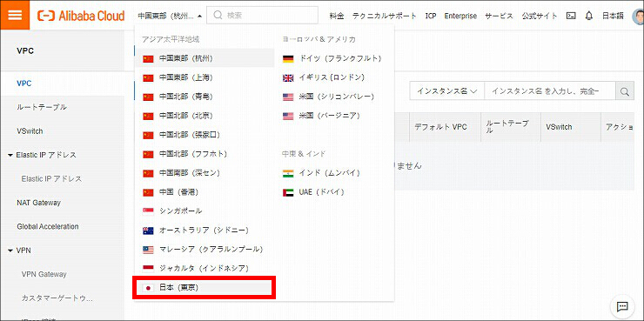644x321 pixels.
Task: Open ICP in top navigation
Action: coord(431,16)
